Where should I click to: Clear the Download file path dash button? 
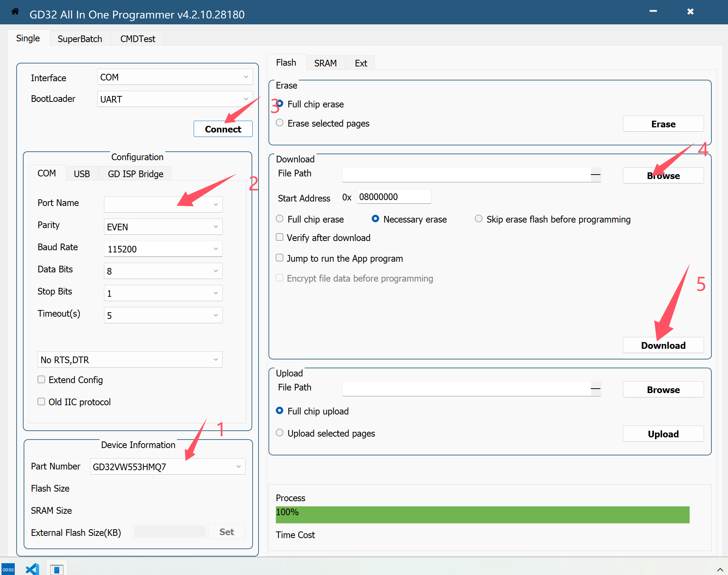(595, 174)
